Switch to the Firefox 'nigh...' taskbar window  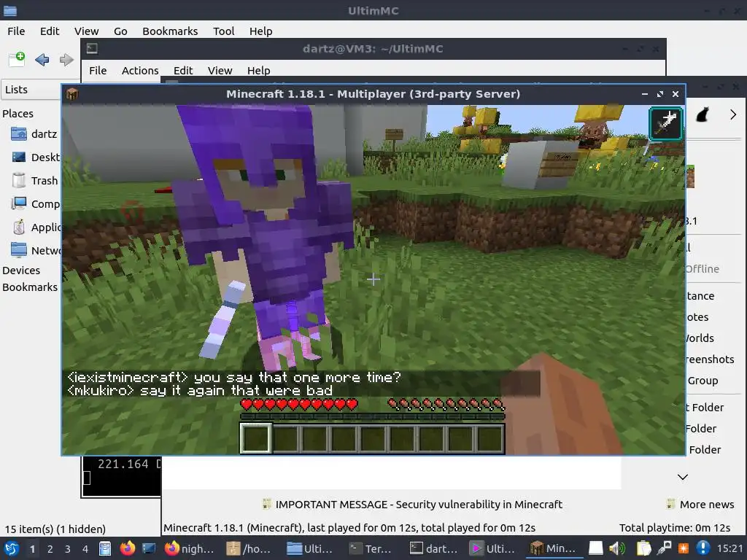[190, 548]
